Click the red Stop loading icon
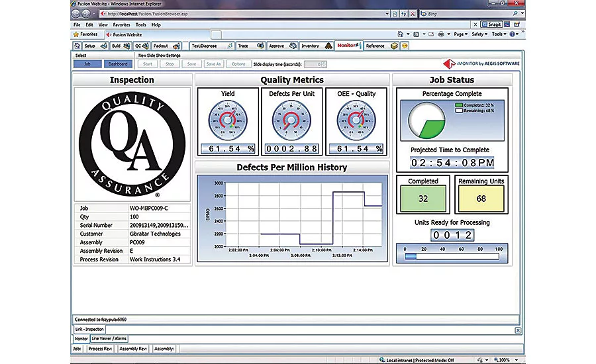Screen dimensions: 596x364 click(413, 14)
